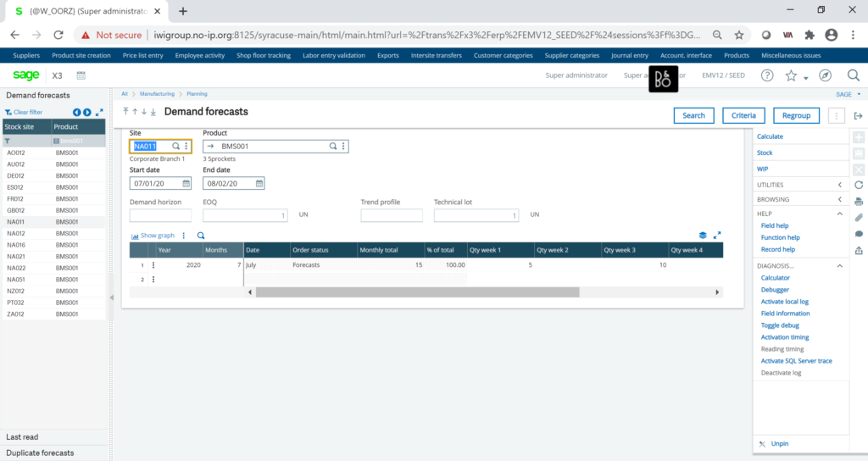
Task: Jump to last record arrow
Action: click(153, 111)
